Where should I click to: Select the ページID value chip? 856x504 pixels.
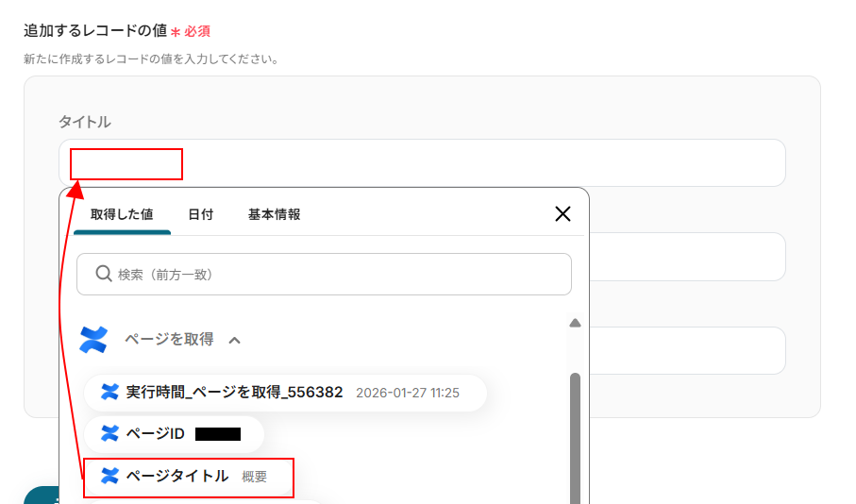[x=175, y=434]
